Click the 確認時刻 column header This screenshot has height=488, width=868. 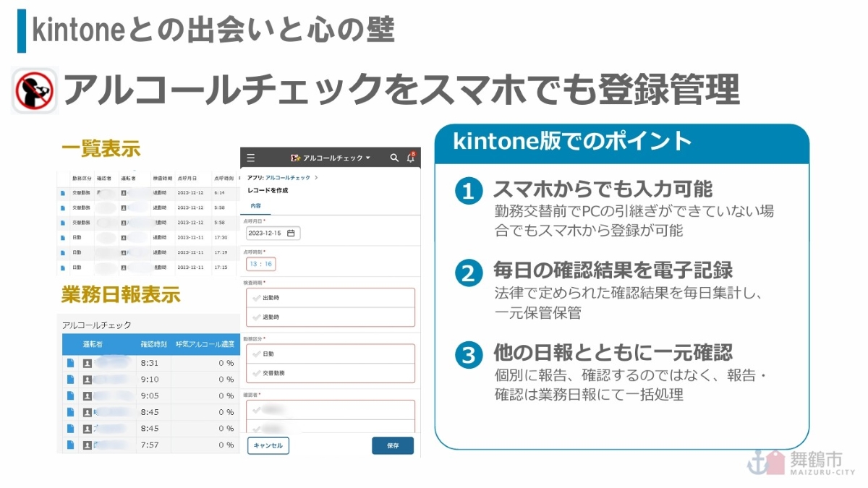tap(154, 344)
